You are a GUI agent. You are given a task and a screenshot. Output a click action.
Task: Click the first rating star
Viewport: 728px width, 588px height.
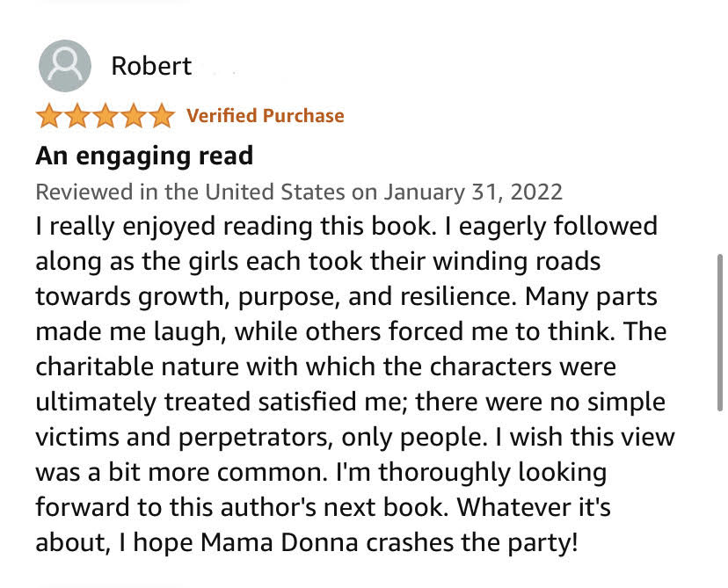pyautogui.click(x=48, y=116)
